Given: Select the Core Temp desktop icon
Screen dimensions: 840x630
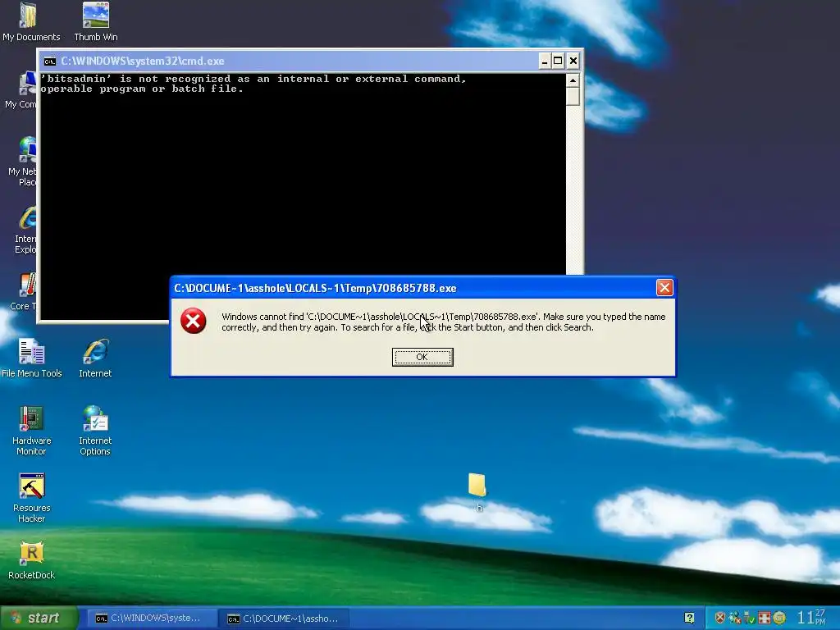Looking at the screenshot, I should (23, 292).
